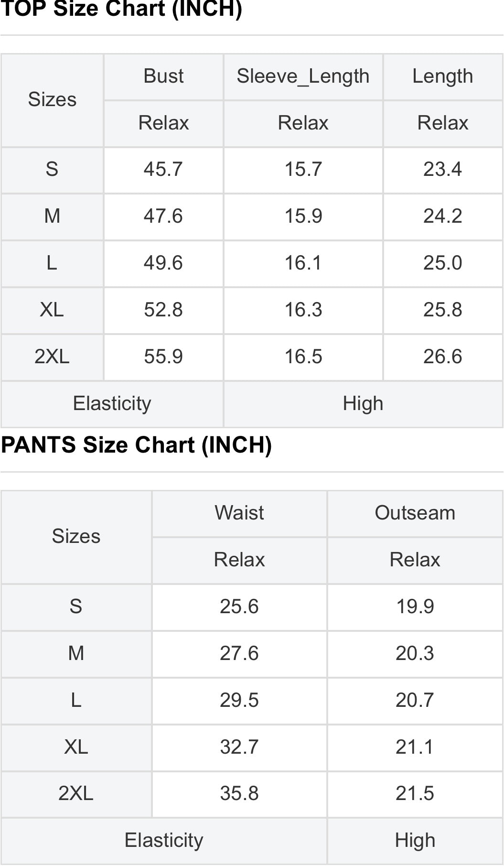The height and width of the screenshot is (866, 504).
Task: Click outseam value 21.5 for 2XL
Action: pyautogui.click(x=415, y=794)
